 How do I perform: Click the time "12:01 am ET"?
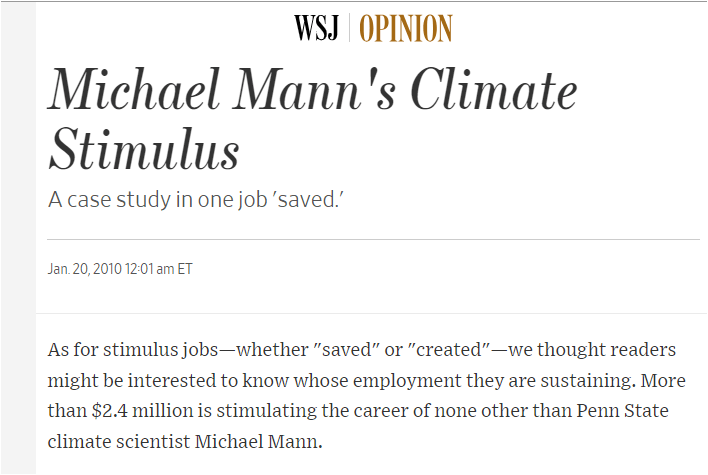pos(159,269)
